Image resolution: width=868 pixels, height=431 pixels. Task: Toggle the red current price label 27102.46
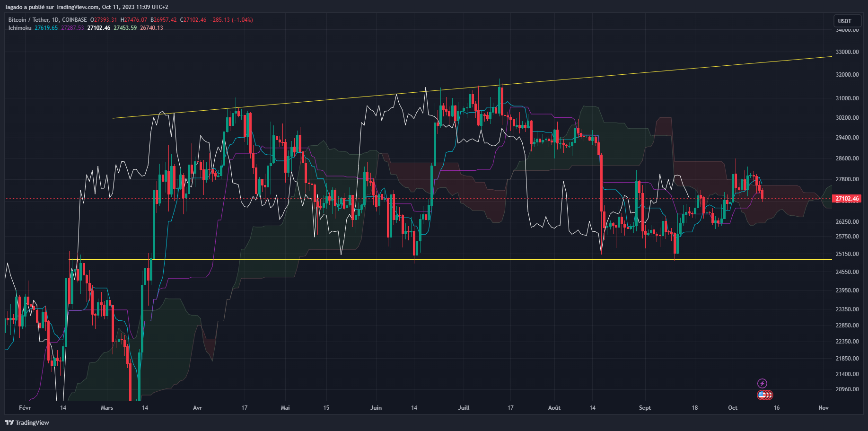click(x=846, y=199)
